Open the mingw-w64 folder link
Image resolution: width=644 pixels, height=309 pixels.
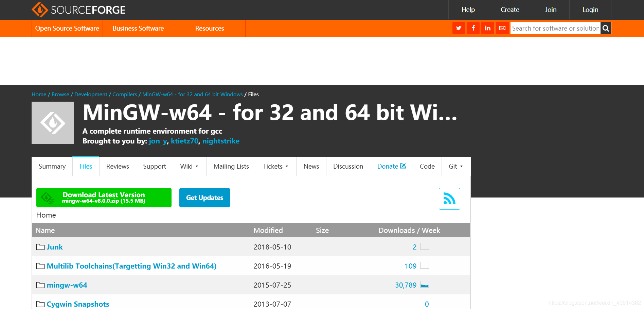pyautogui.click(x=67, y=285)
